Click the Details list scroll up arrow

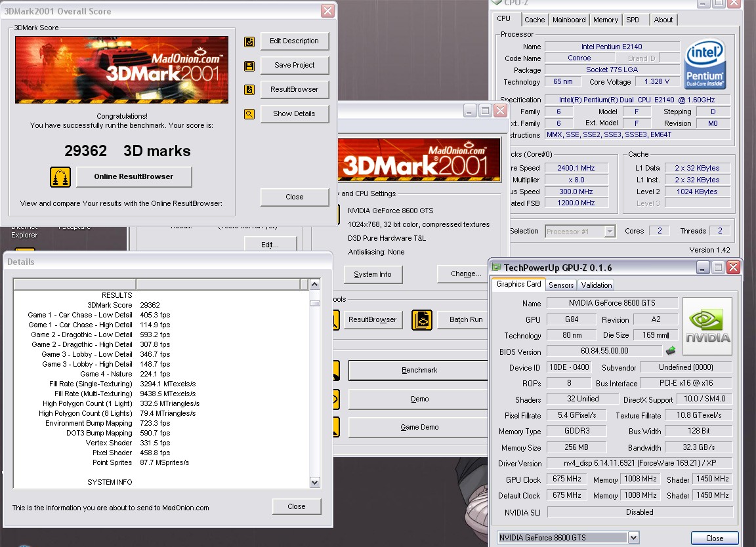[x=315, y=285]
